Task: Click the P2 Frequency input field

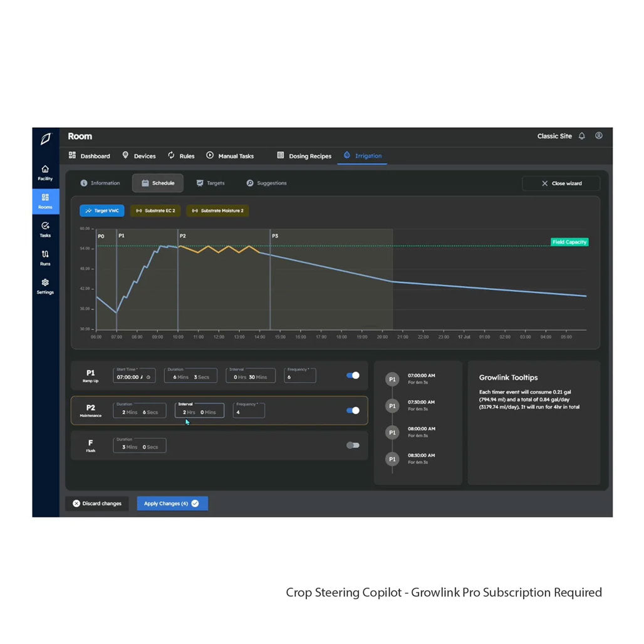Action: (249, 412)
